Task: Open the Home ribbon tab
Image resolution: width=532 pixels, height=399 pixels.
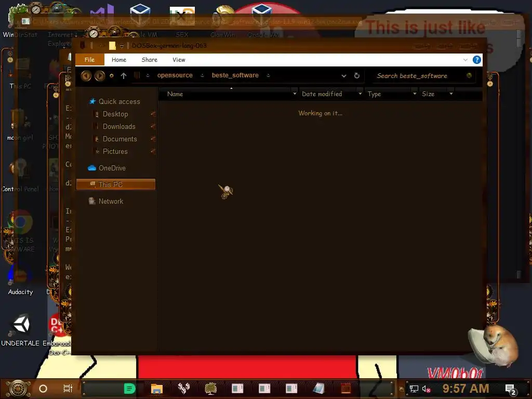Action: coord(119,60)
